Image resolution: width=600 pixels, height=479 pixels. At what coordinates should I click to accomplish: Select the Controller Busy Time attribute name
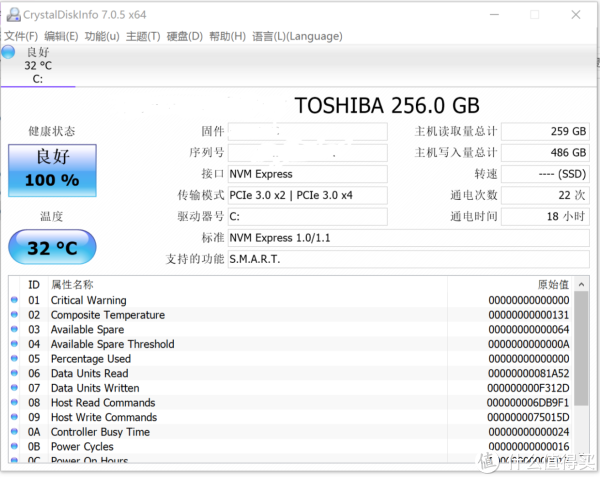click(100, 432)
